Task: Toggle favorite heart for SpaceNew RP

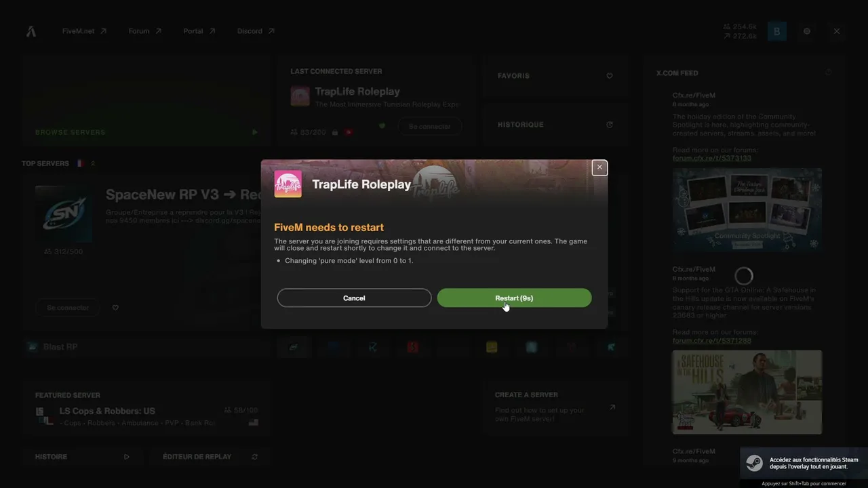Action: [115, 308]
